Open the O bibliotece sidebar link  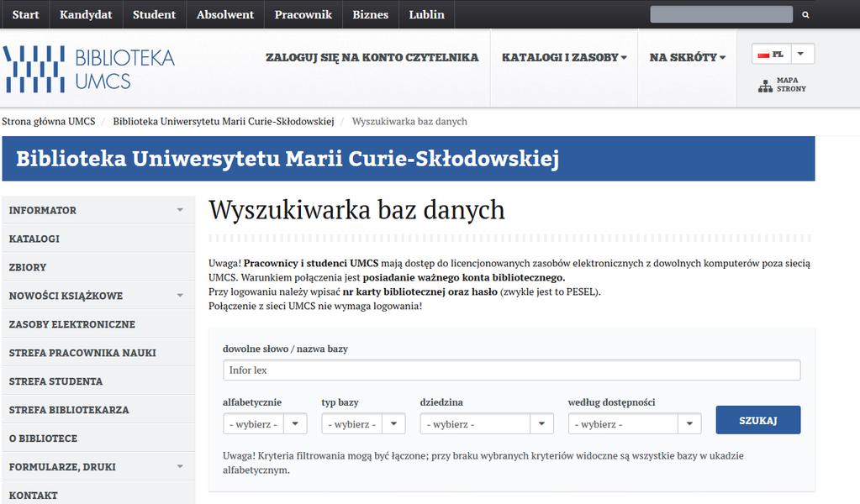tap(98, 438)
